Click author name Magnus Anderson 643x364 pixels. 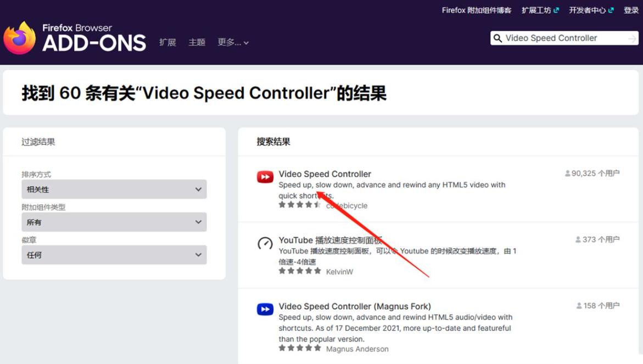[357, 349]
